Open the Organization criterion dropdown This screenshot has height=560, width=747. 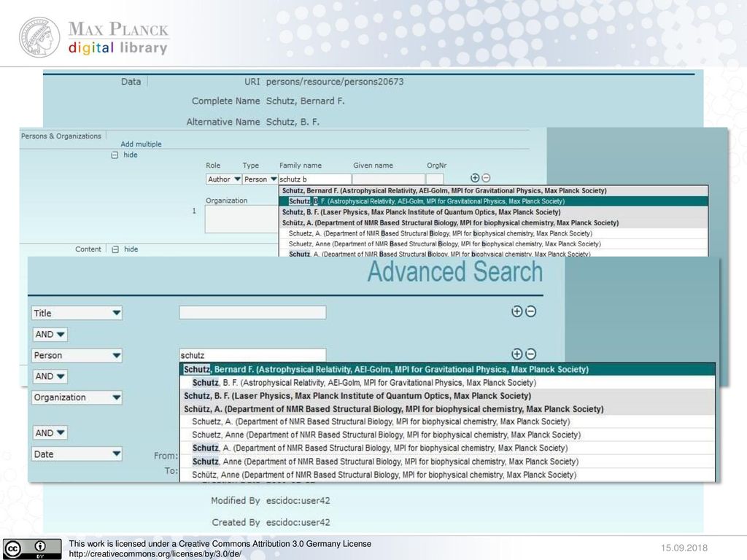(x=77, y=397)
